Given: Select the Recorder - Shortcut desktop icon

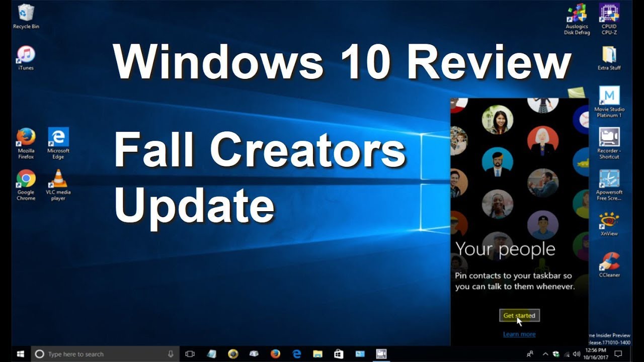Looking at the screenshot, I should (x=609, y=143).
